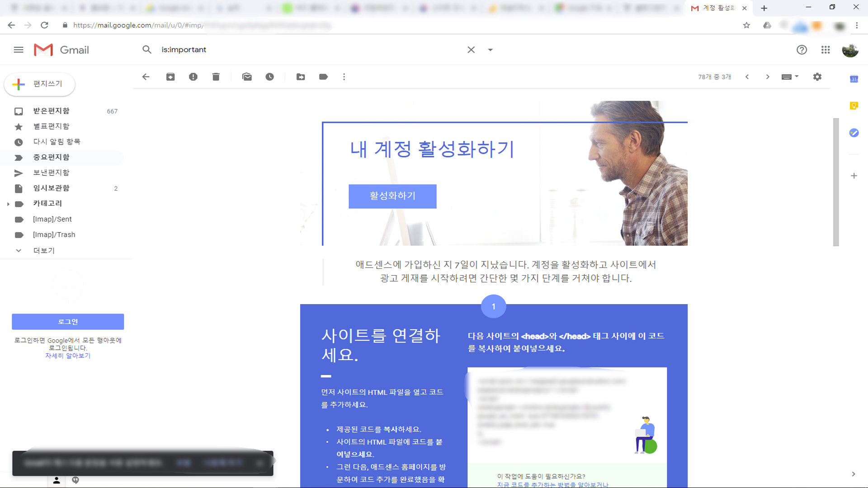Image resolution: width=868 pixels, height=488 pixels.
Task: Archive this email with toolbar icon
Action: click(x=170, y=77)
